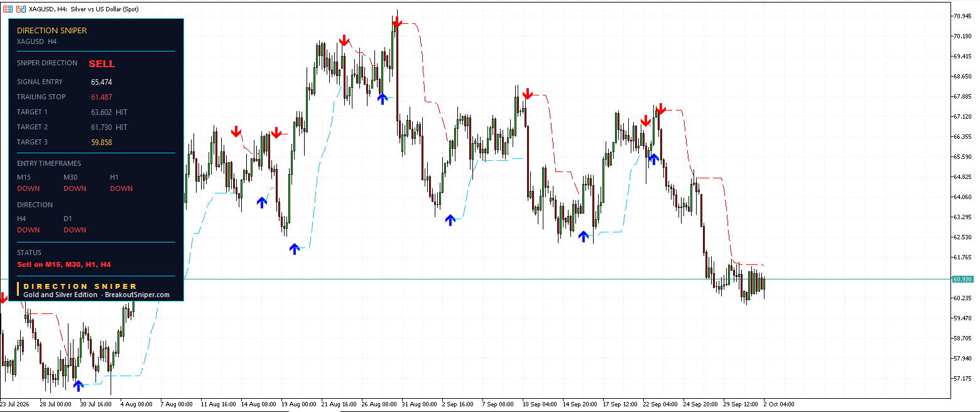980x412 pixels.
Task: Select the blue buy arrow above '2 Sep 16:00'
Action: coord(450,219)
